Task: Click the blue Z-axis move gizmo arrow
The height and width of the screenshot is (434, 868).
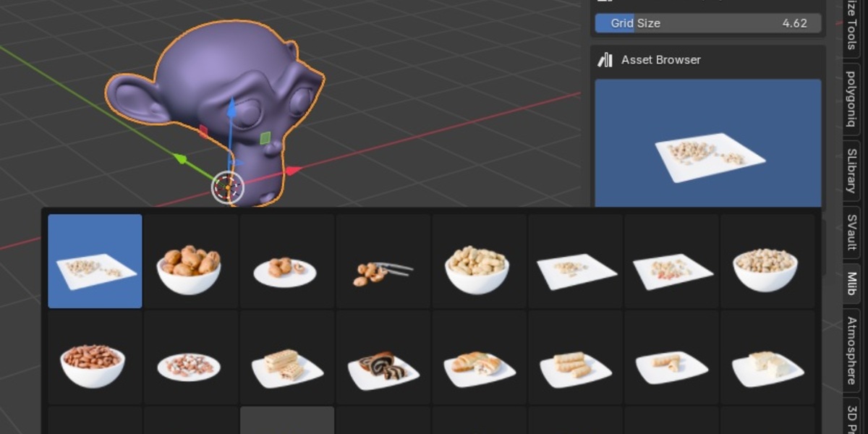Action: [x=231, y=110]
